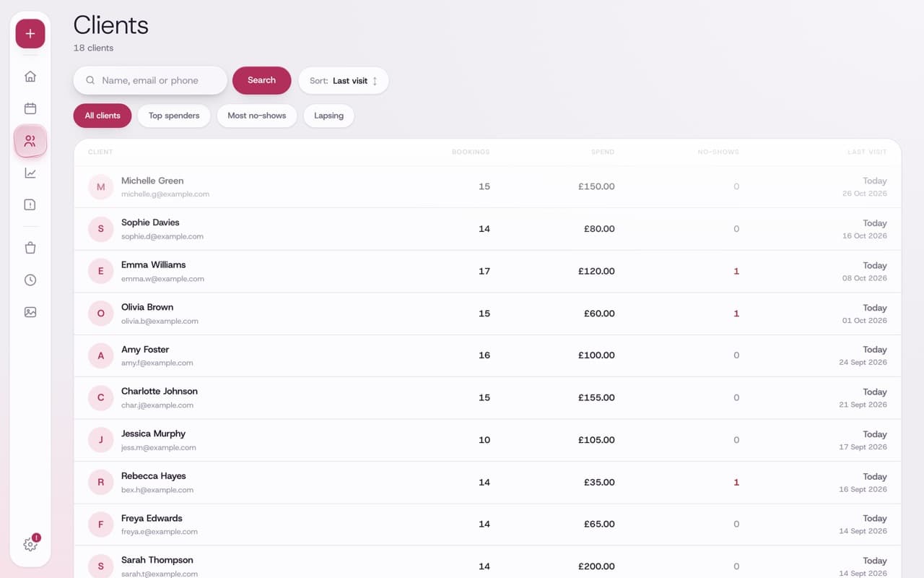Image resolution: width=924 pixels, height=578 pixels.
Task: Click Michelle Green's avatar letter M
Action: [100, 187]
